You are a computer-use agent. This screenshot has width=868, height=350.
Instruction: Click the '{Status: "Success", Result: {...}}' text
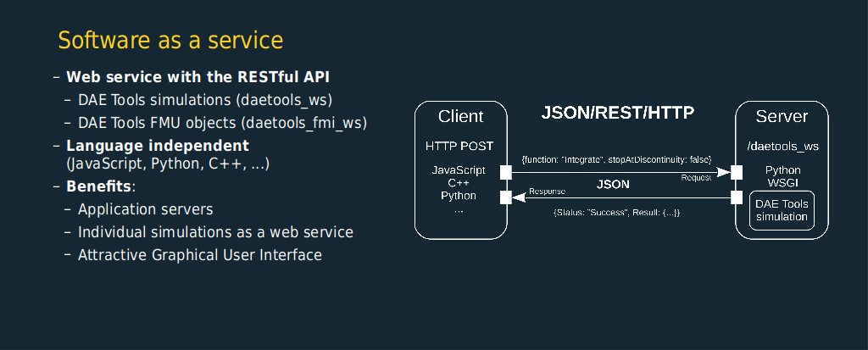(616, 212)
